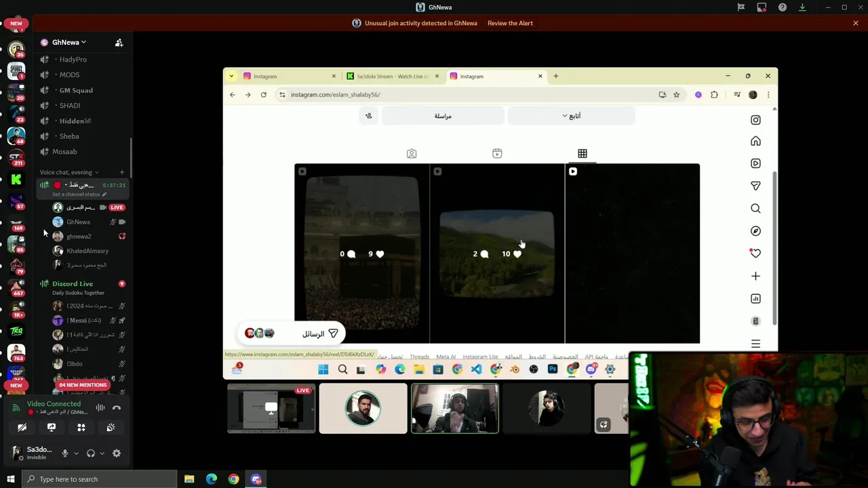The image size is (868, 488).
Task: Open microphone input options chevron
Action: point(76,453)
